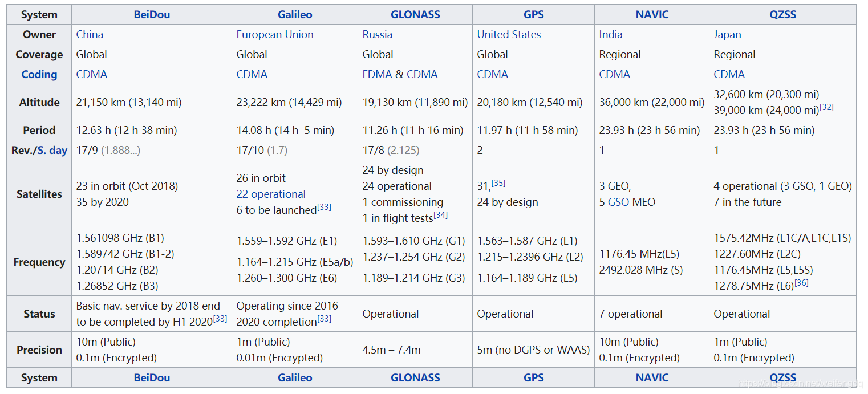
Task: Open the GLONASS header link above Russia
Action: 415,14
